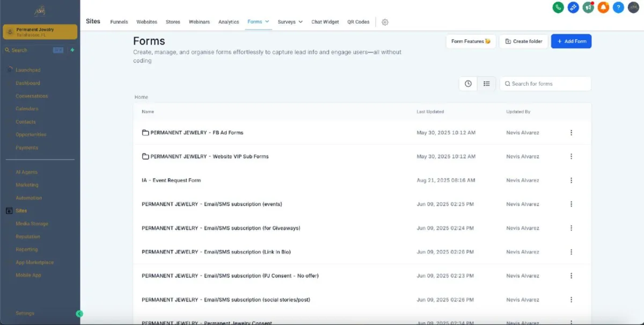Image resolution: width=644 pixels, height=325 pixels.
Task: Click the sidebar Search box
Action: point(34,50)
